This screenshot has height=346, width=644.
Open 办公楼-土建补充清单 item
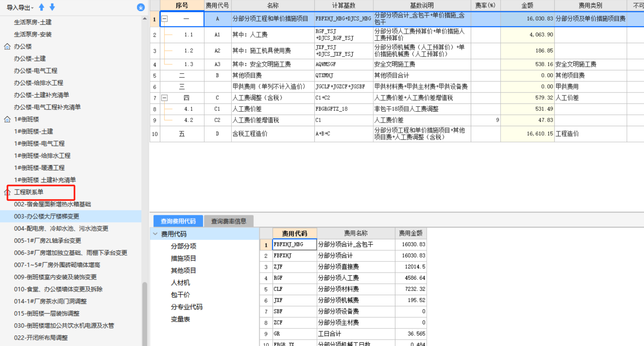coord(41,95)
